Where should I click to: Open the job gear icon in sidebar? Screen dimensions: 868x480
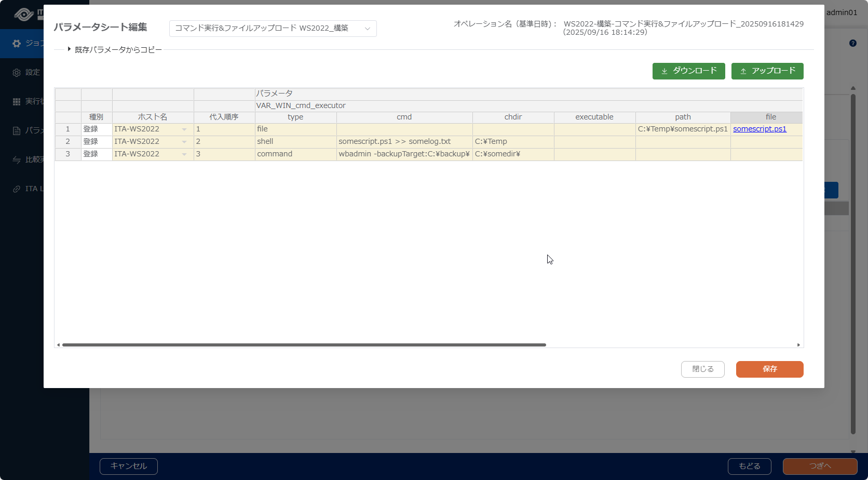[x=17, y=43]
